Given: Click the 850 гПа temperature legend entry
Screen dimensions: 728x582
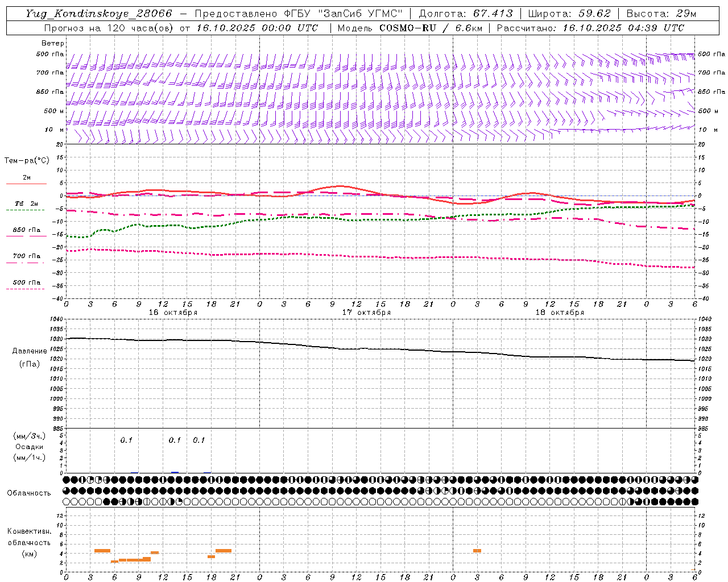Looking at the screenshot, I should tap(26, 230).
